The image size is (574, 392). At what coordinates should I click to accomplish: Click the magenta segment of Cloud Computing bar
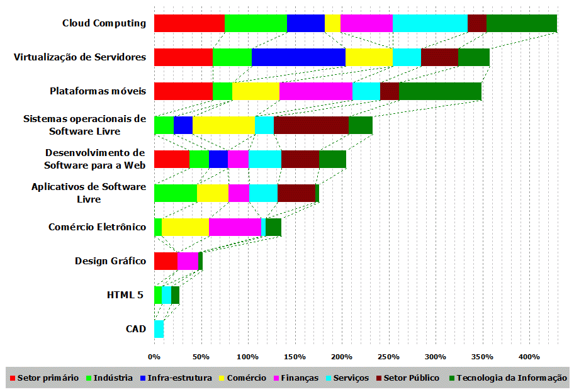366,23
